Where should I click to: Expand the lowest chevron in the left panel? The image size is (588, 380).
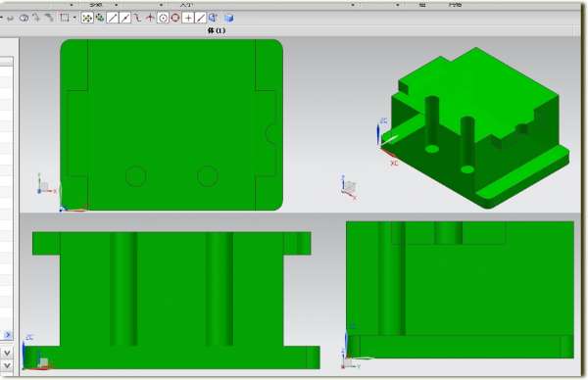[x=7, y=365]
